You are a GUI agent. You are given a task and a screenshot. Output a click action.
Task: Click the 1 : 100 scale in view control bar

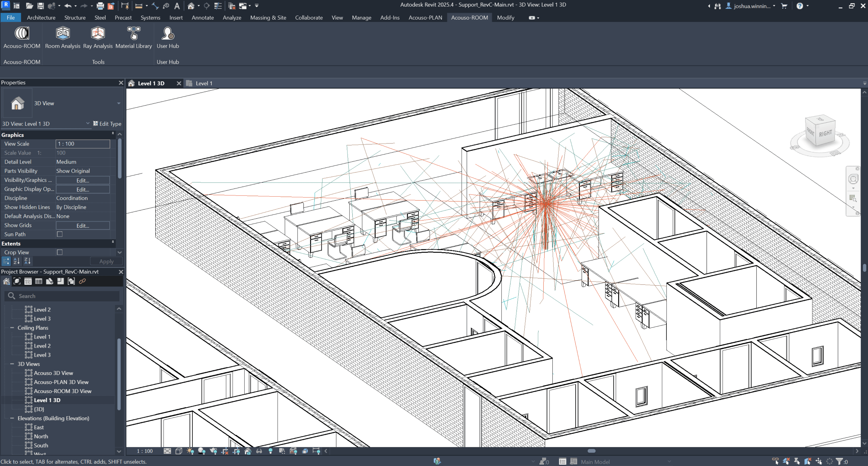(x=145, y=451)
